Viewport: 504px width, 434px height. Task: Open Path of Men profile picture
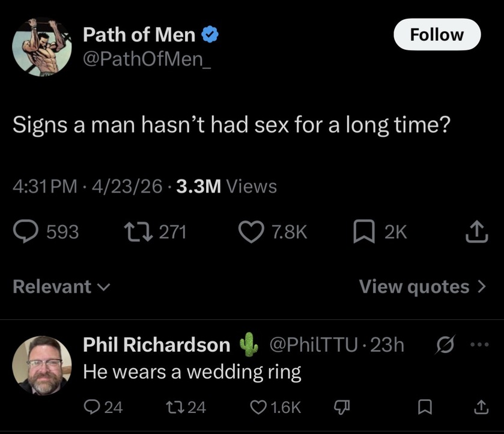pyautogui.click(x=42, y=47)
